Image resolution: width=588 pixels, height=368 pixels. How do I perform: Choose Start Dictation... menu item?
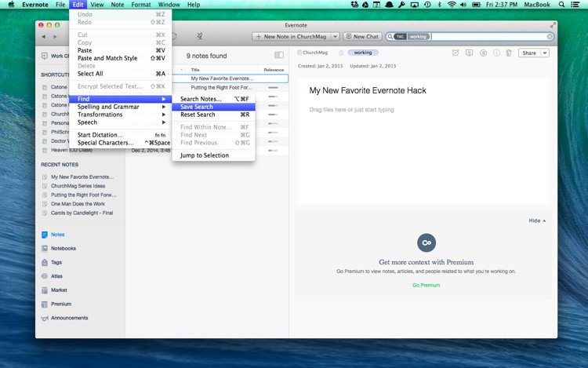121,135
